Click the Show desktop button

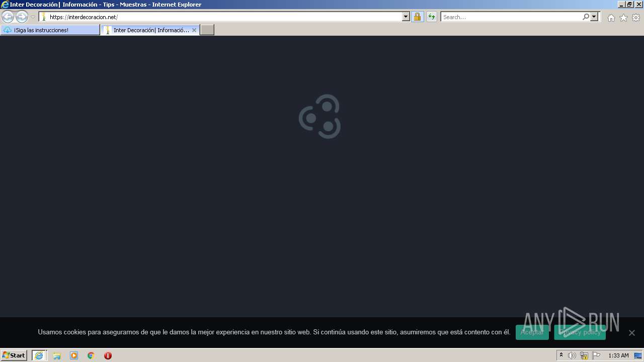point(638,355)
